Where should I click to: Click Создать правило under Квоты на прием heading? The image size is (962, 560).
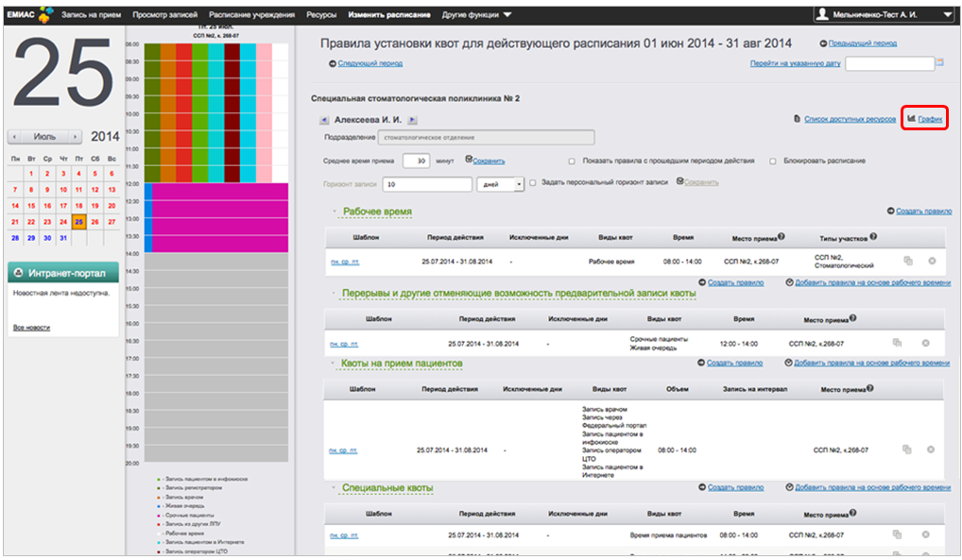(x=734, y=364)
